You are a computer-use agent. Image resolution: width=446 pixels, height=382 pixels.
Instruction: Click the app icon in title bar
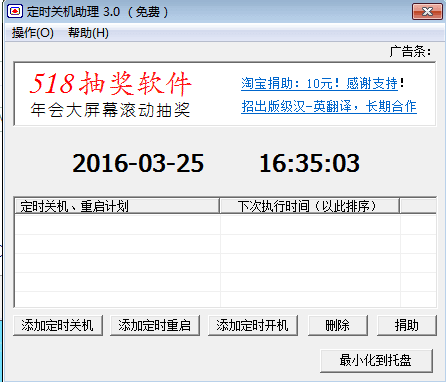click(15, 11)
